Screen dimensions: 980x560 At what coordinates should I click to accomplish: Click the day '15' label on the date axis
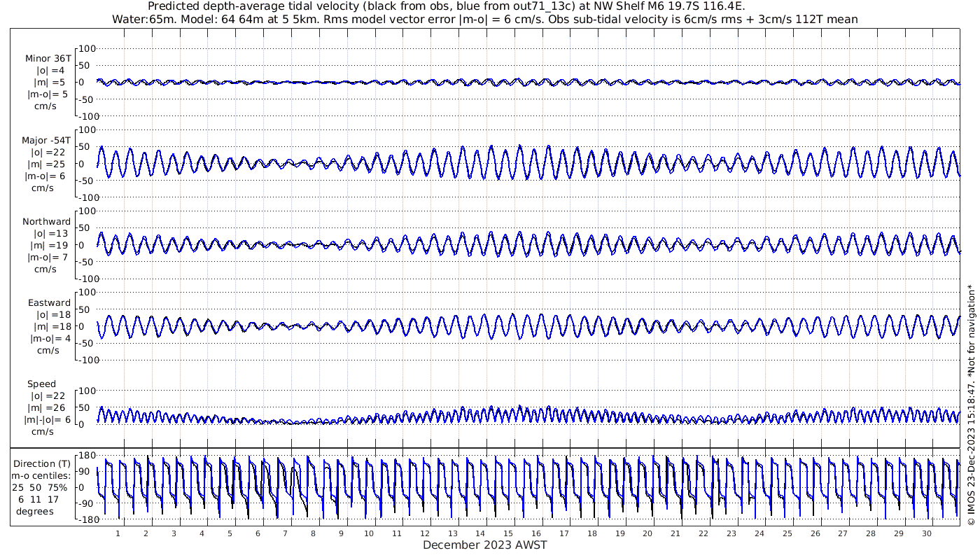click(508, 534)
